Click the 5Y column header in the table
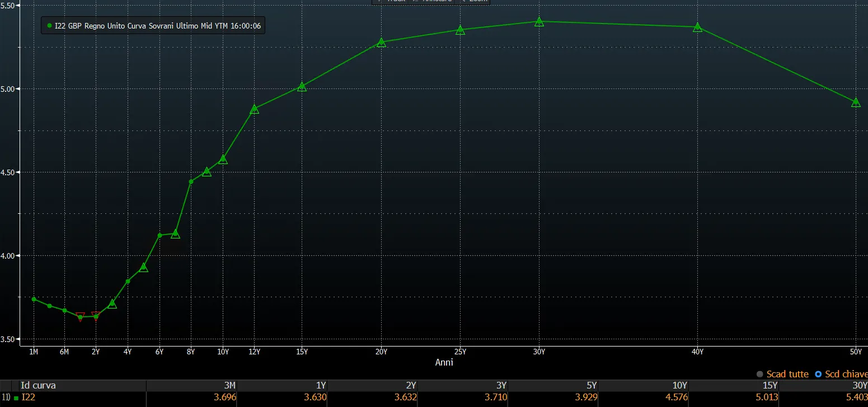The width and height of the screenshot is (868, 407). click(592, 385)
